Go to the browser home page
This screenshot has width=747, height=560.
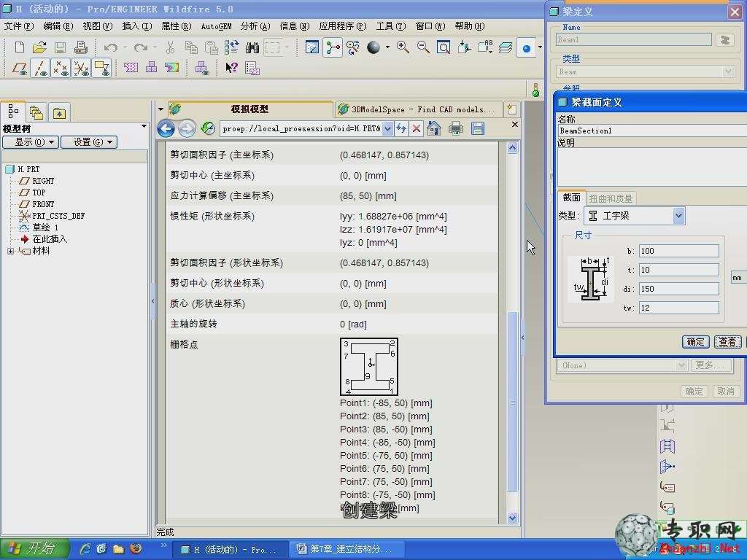(434, 128)
